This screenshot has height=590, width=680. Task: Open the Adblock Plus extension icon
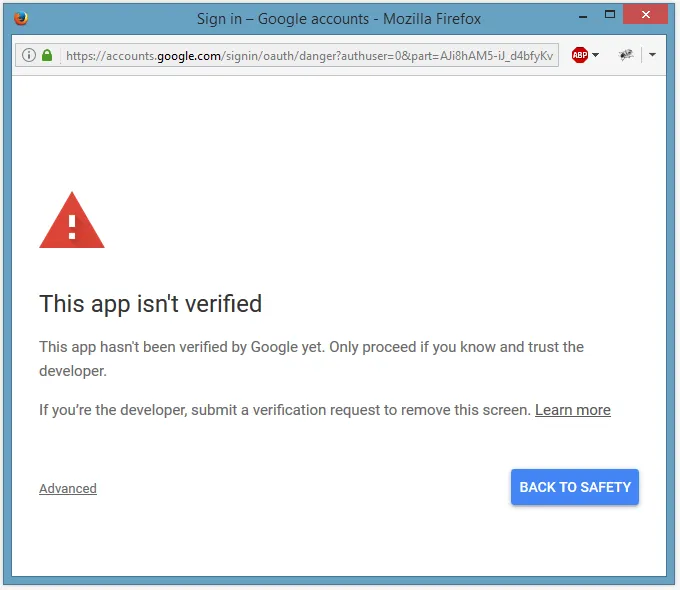pyautogui.click(x=579, y=55)
